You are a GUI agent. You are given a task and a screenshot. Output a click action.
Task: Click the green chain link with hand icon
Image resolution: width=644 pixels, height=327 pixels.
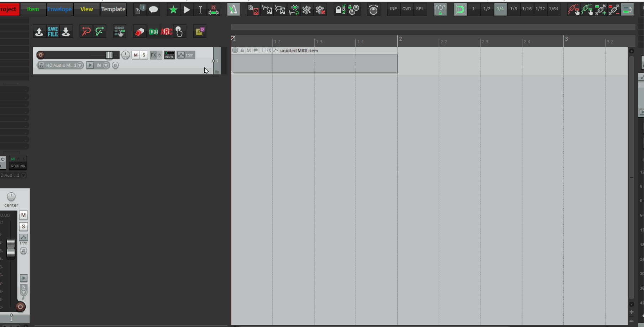click(x=587, y=10)
